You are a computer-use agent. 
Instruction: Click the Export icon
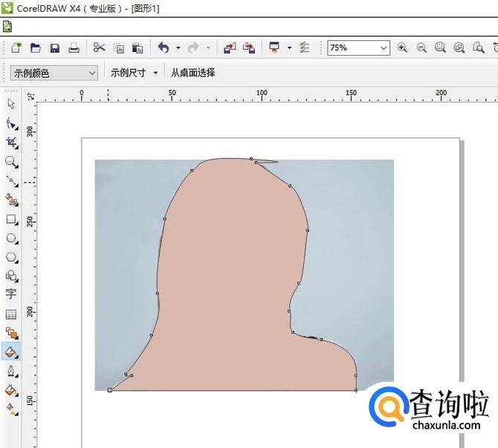point(249,48)
